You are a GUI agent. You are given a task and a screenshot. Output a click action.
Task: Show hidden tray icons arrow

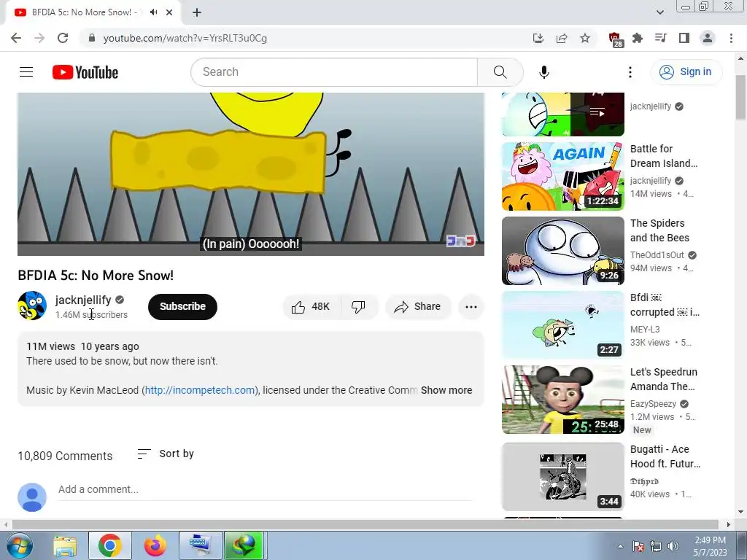click(620, 547)
